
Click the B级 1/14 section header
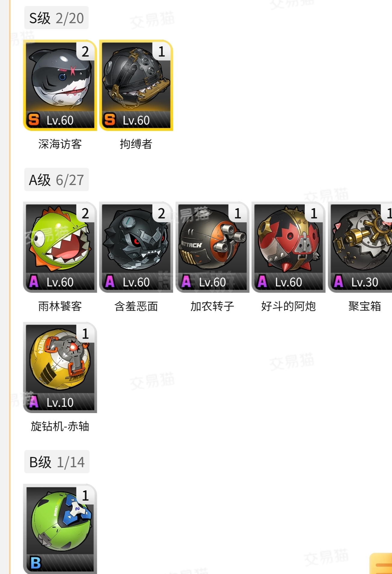(57, 462)
